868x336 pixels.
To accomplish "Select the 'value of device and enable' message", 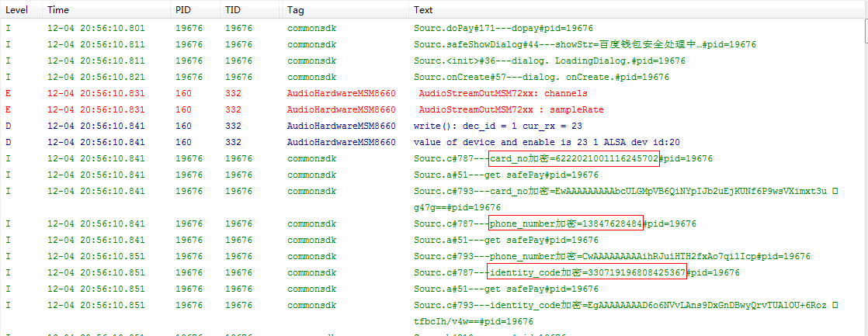I will coord(547,142).
